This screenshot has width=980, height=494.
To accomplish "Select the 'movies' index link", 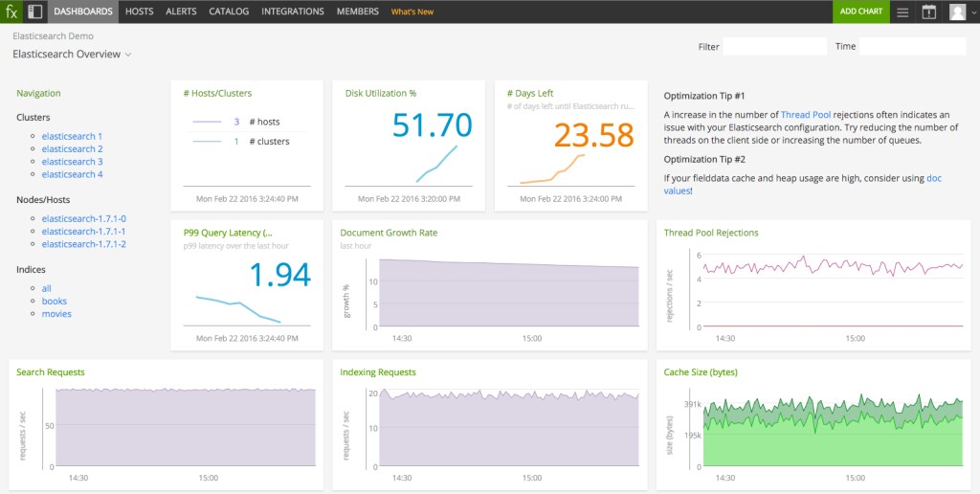I will click(56, 314).
